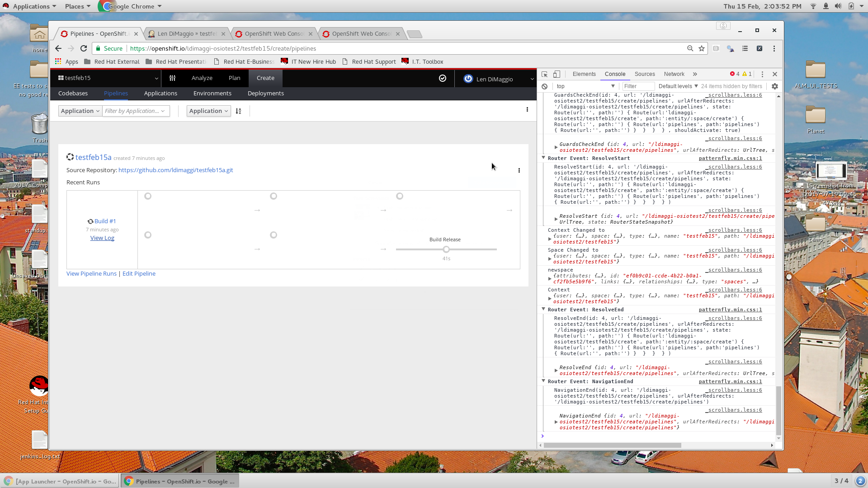Open the settings sliders icon in header
The height and width of the screenshot is (488, 868).
pyautogui.click(x=172, y=78)
